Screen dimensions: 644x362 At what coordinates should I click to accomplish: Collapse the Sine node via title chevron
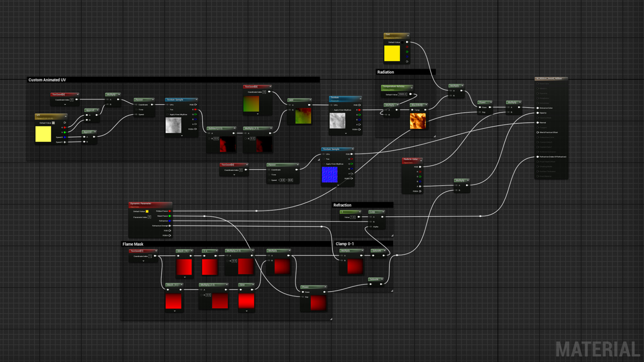[x=253, y=285]
